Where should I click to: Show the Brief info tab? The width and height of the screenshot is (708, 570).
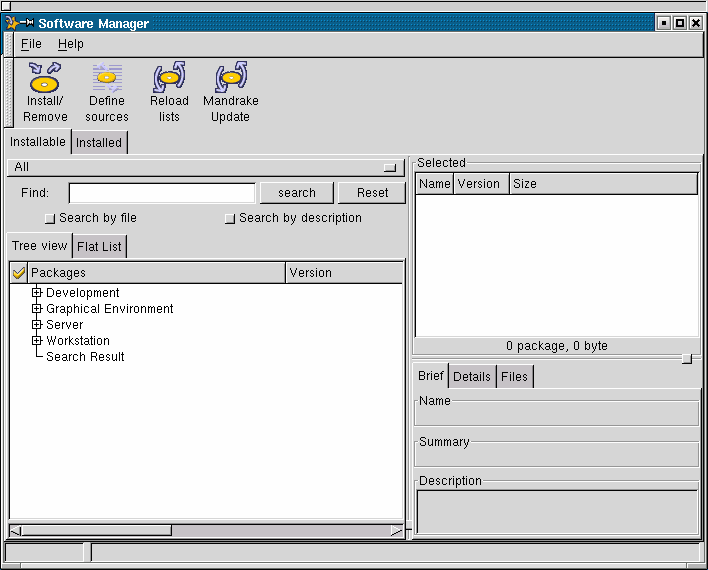pyautogui.click(x=431, y=376)
